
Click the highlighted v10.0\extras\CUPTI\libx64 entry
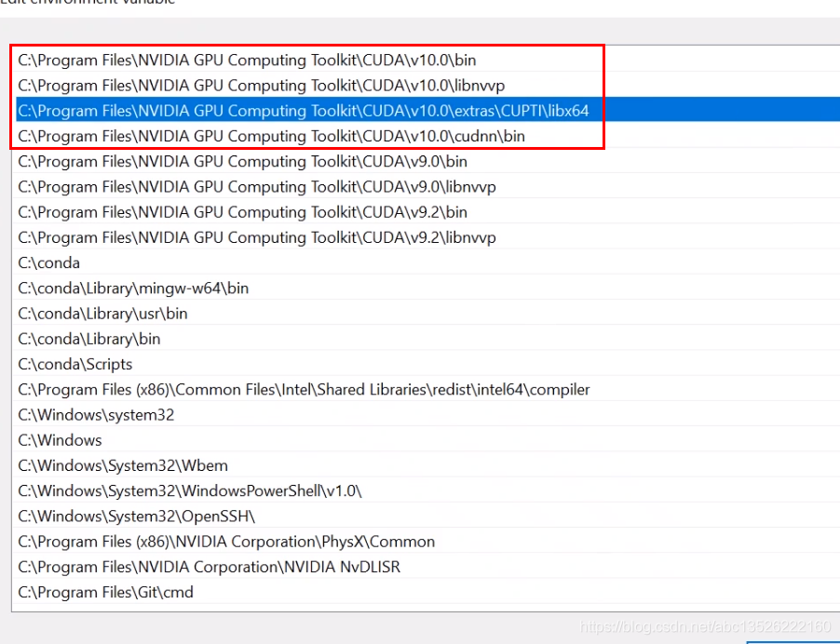427,110
